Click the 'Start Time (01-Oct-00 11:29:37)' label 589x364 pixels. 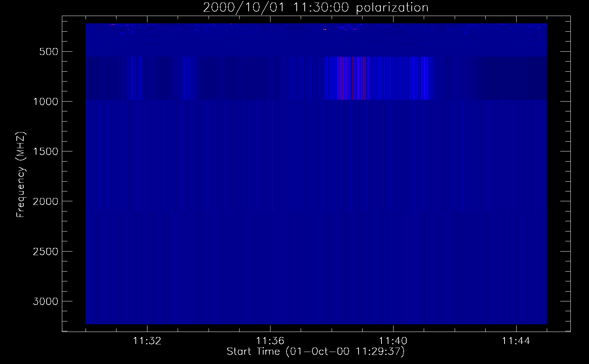click(316, 352)
